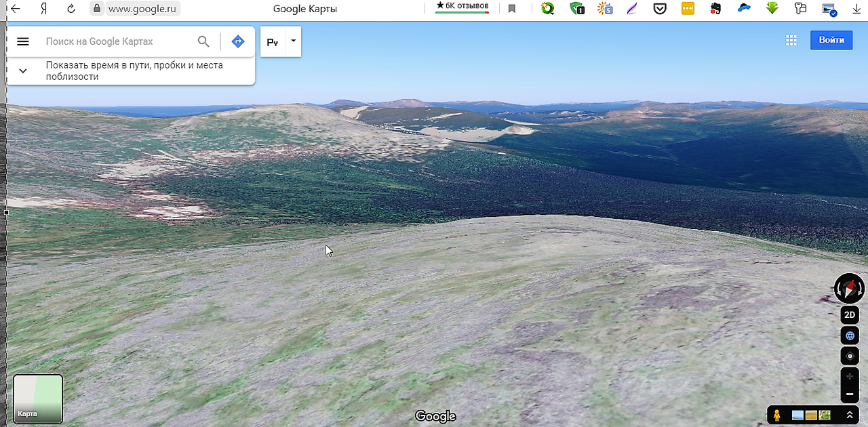This screenshot has height=427, width=868.
Task: Switch the view to 2D mode
Action: (x=850, y=315)
